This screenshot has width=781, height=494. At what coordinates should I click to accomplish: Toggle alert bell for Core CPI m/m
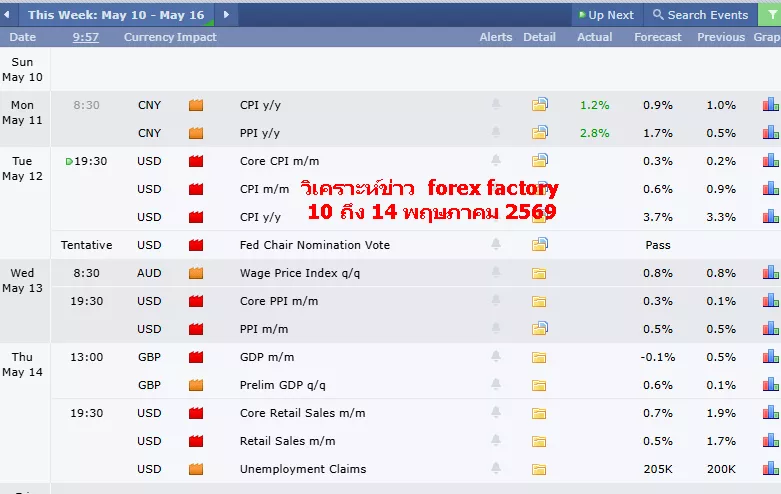tap(496, 160)
